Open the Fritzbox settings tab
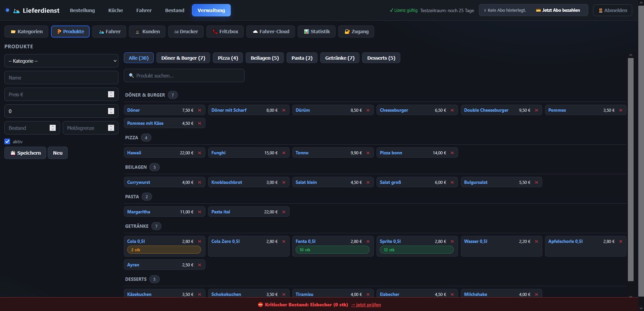 click(225, 32)
